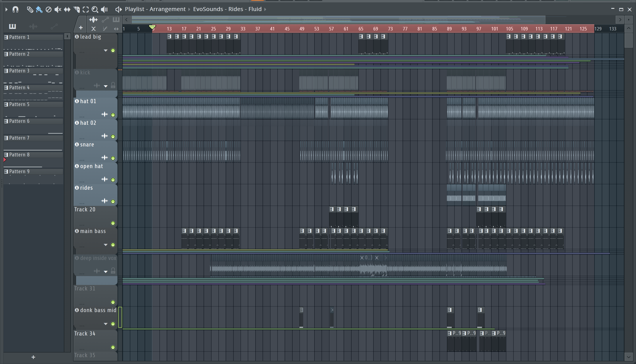Select the Mute tool

[58, 9]
